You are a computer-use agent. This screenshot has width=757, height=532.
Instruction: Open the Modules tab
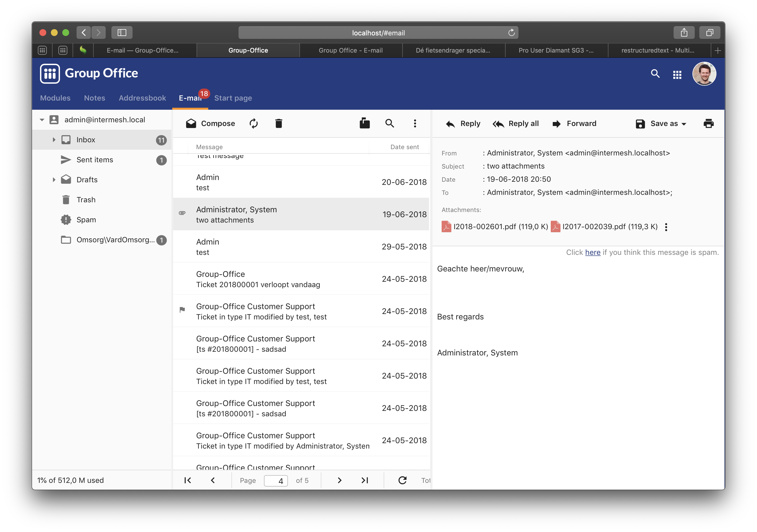click(55, 98)
